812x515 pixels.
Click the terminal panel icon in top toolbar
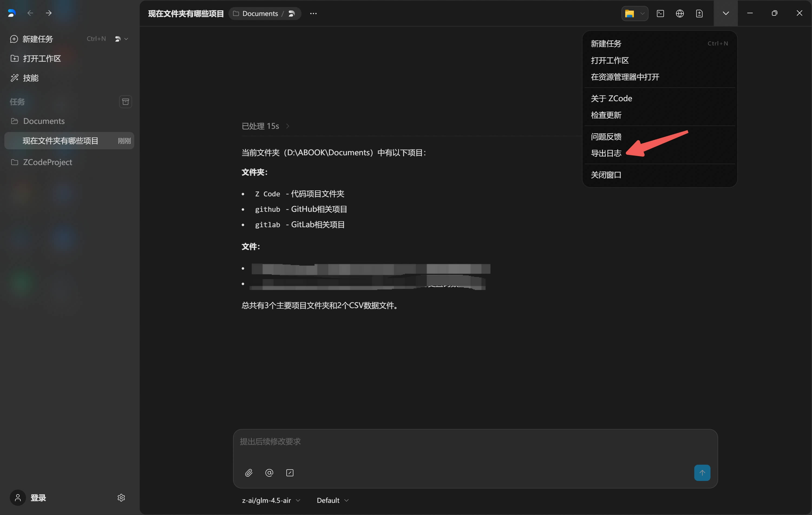click(660, 14)
